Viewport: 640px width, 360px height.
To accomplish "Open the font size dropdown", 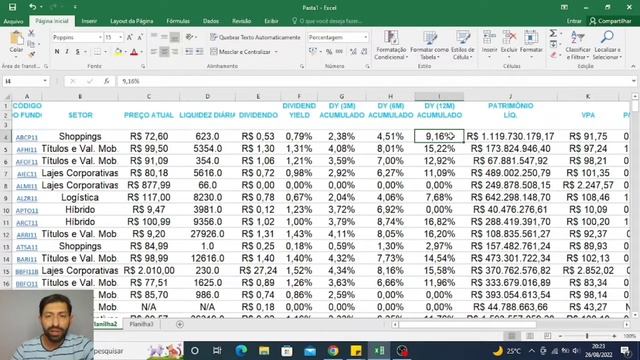I will coord(120,38).
